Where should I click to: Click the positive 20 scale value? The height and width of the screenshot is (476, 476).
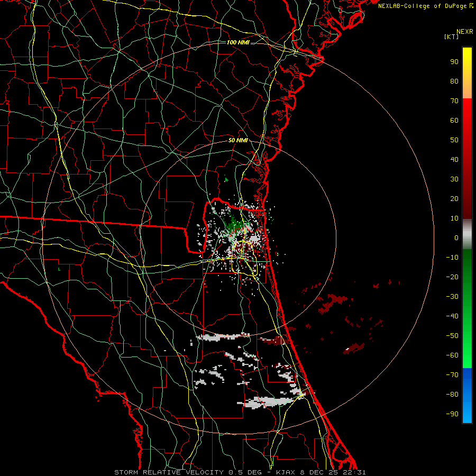(454, 198)
